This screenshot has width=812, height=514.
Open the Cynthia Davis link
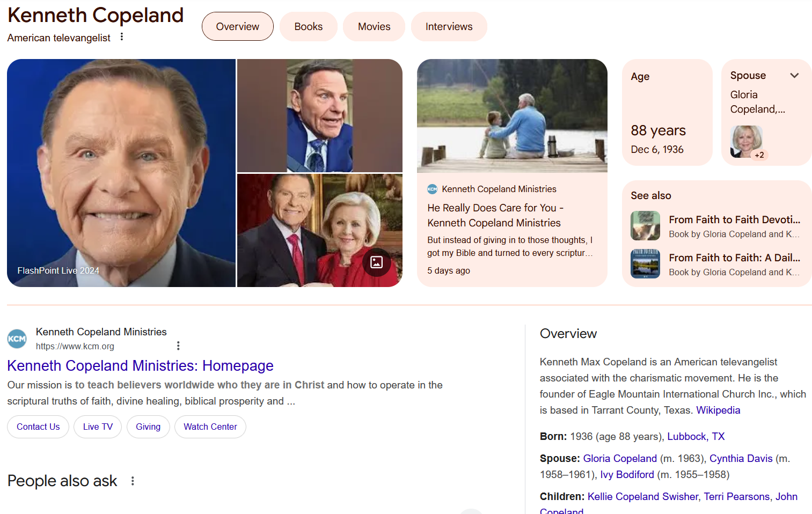point(741,458)
